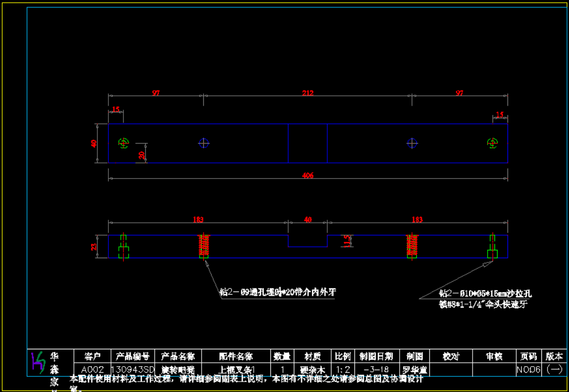Select the 沙拉孔 drilling annotation text

pyautogui.click(x=485, y=294)
